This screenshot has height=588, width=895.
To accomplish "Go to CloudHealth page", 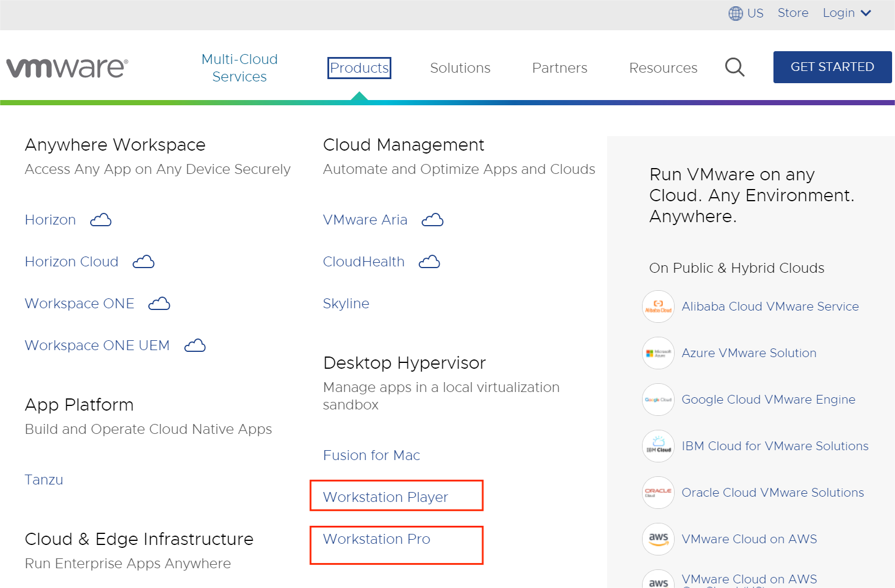I will coord(364,262).
